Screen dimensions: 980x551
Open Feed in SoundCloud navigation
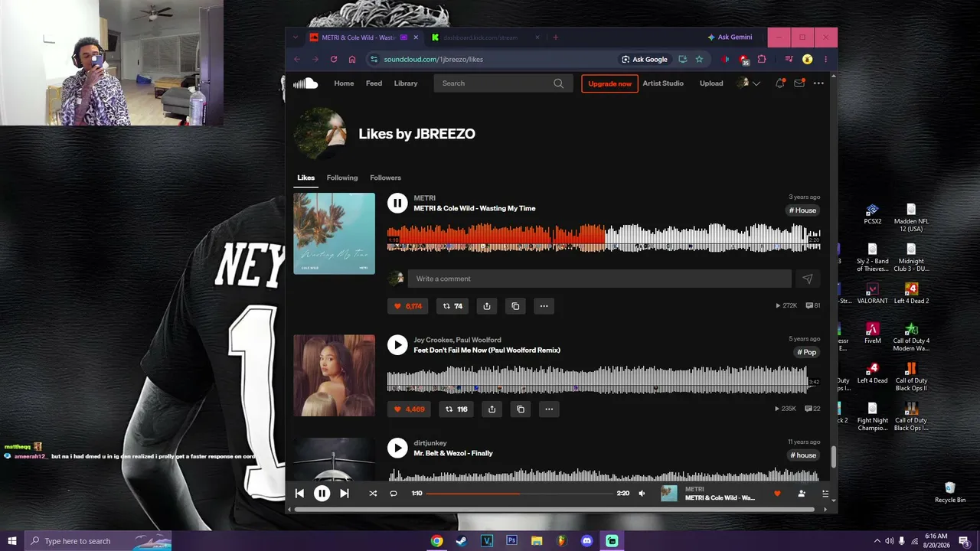coord(374,83)
